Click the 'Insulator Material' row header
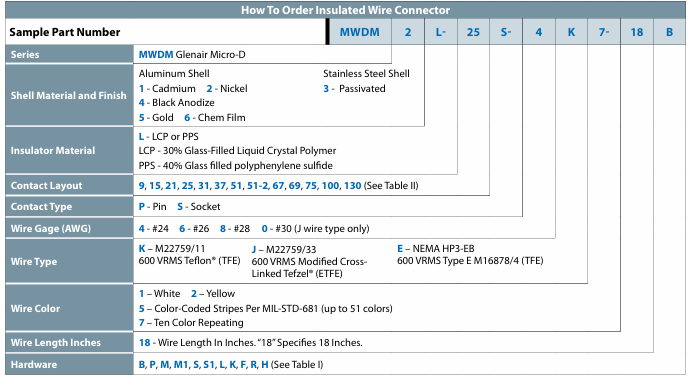Image resolution: width=692 pixels, height=381 pixels. [69, 151]
